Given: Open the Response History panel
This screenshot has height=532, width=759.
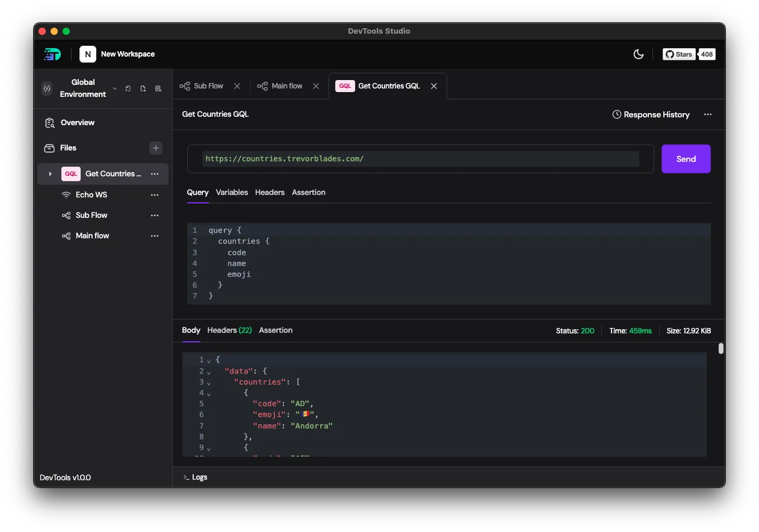Looking at the screenshot, I should coord(651,114).
